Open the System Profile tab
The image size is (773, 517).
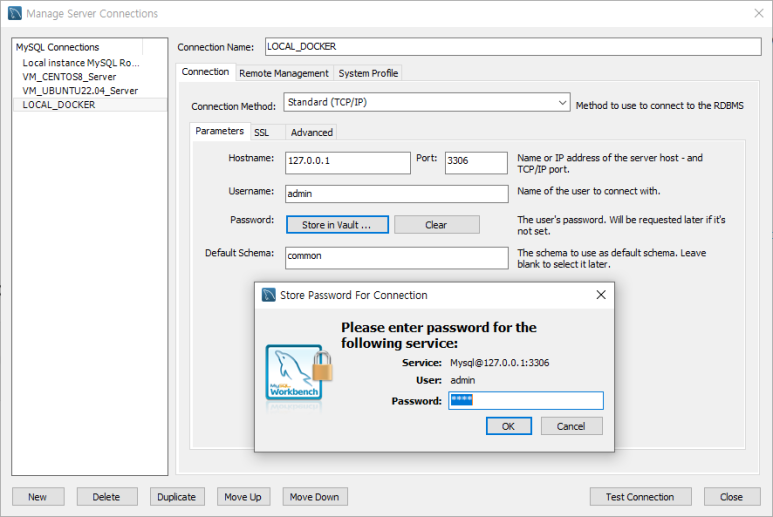(368, 73)
